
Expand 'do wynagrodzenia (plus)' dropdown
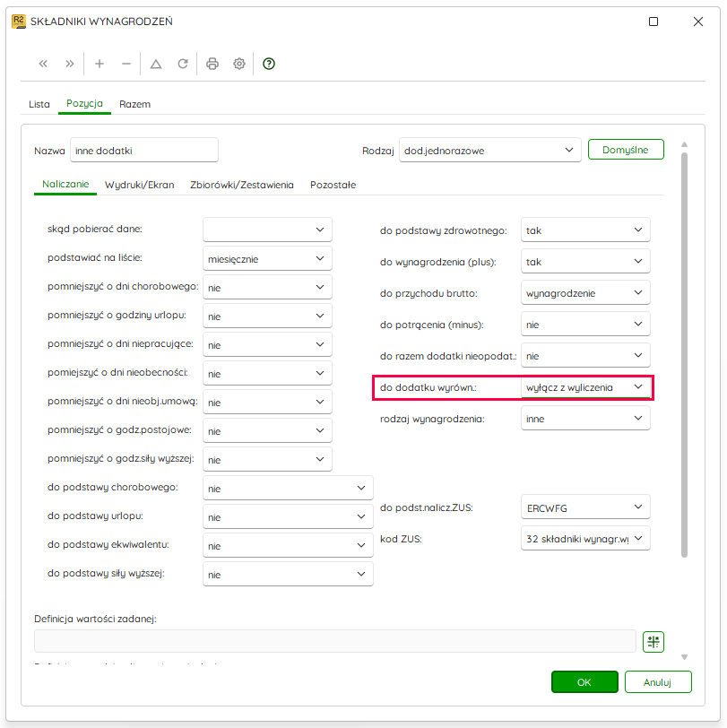click(x=585, y=262)
